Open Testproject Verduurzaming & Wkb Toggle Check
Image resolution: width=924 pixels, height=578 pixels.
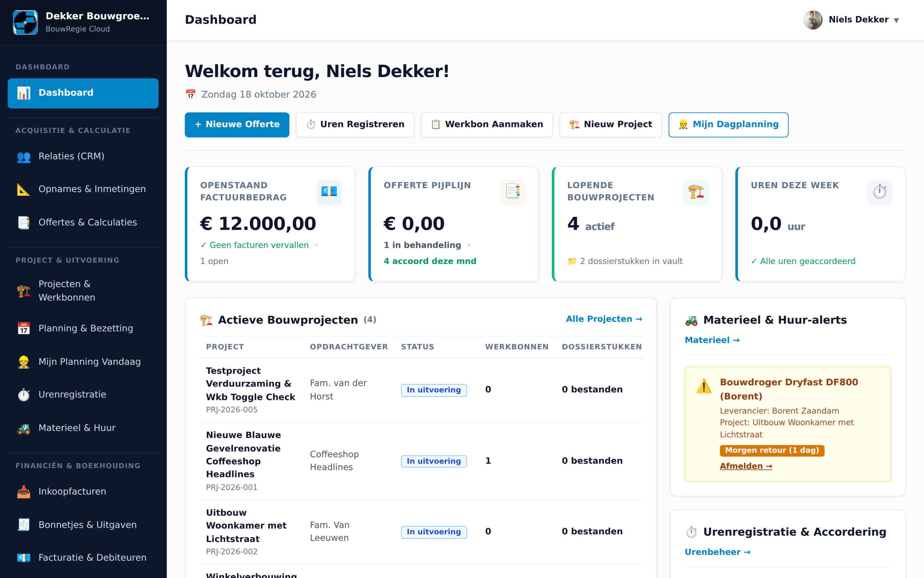[251, 384]
